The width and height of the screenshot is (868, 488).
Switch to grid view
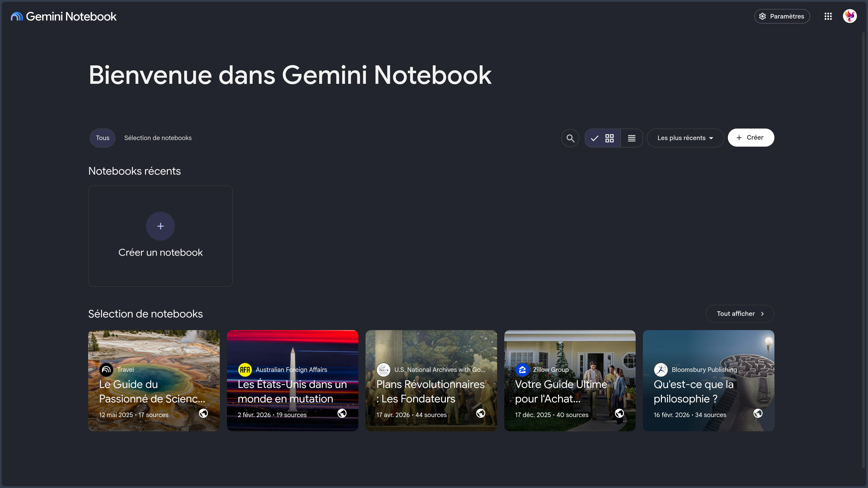(603, 138)
